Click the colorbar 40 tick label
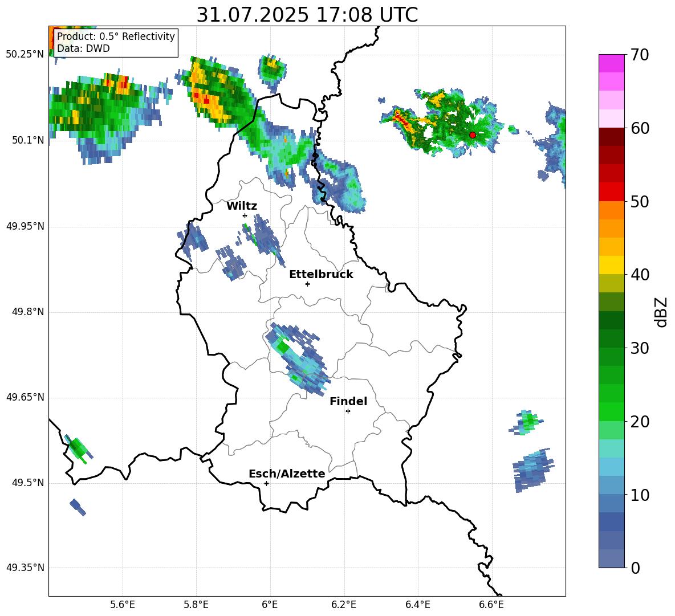The image size is (675, 616). [640, 275]
